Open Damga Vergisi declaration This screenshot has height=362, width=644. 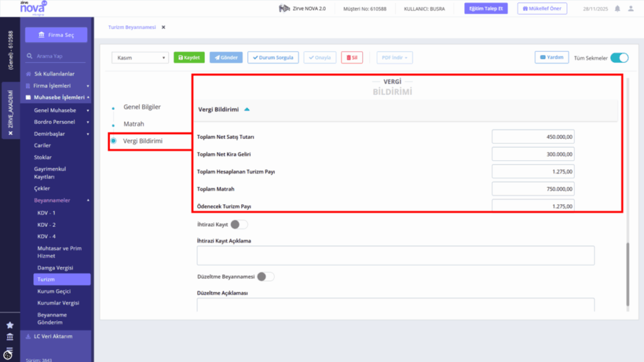[x=55, y=268]
